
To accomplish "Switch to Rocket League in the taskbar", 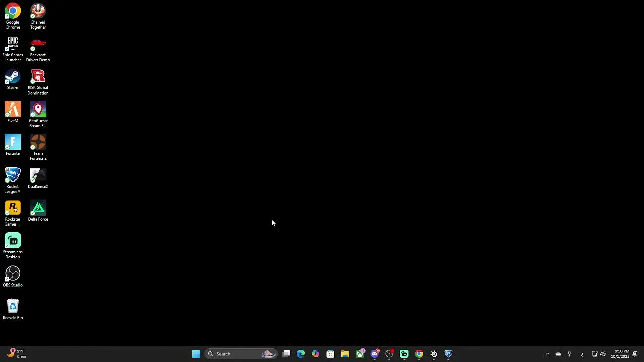I will coord(448,354).
